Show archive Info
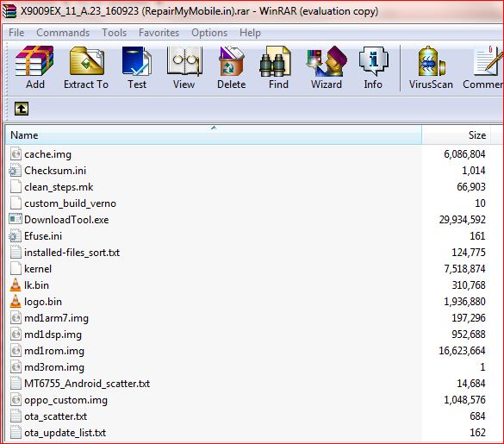Screen dimensions: 504x444 (373, 67)
